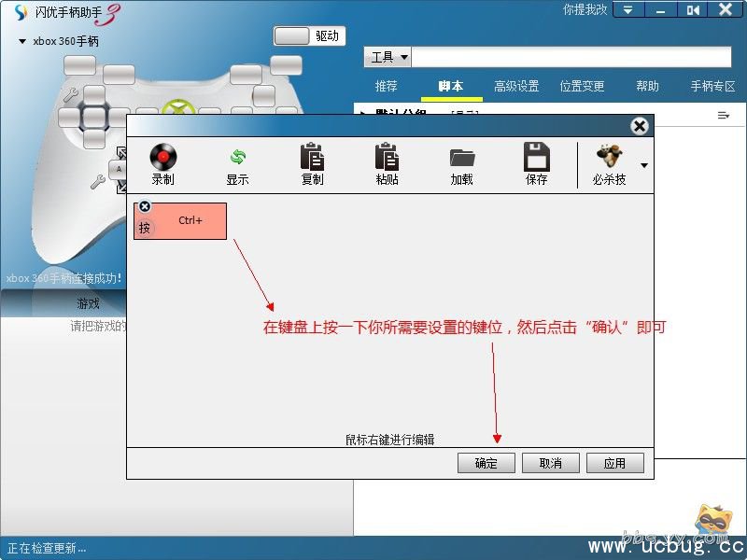The image size is (747, 560).
Task: Minimize the 闪优手柄助手 window
Action: 660,9
